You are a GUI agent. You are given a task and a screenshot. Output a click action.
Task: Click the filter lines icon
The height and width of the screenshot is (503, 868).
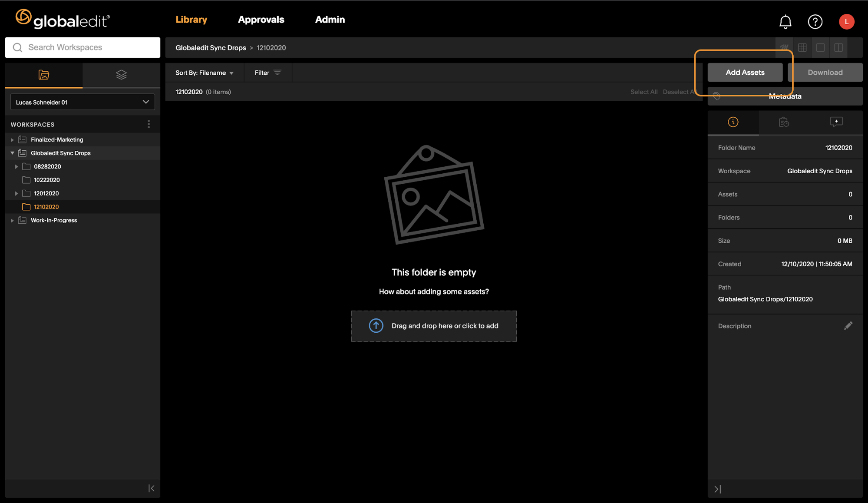tap(278, 73)
